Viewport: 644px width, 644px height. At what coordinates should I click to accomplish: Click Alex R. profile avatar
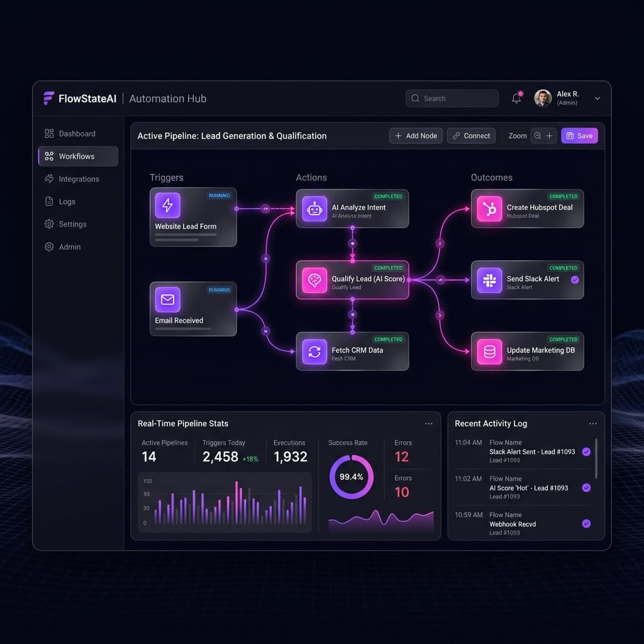coord(543,98)
